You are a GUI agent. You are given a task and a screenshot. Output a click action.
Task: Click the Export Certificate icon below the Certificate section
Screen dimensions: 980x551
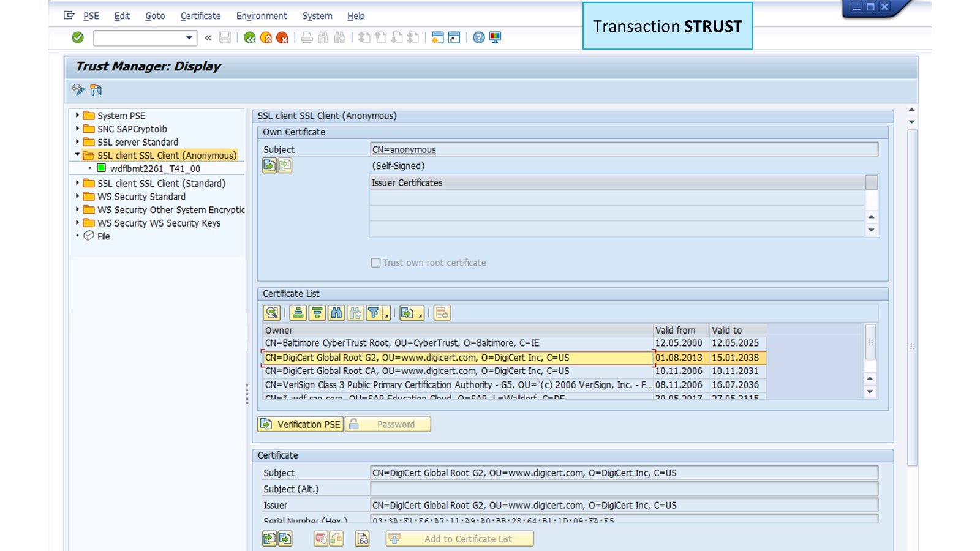tap(285, 539)
